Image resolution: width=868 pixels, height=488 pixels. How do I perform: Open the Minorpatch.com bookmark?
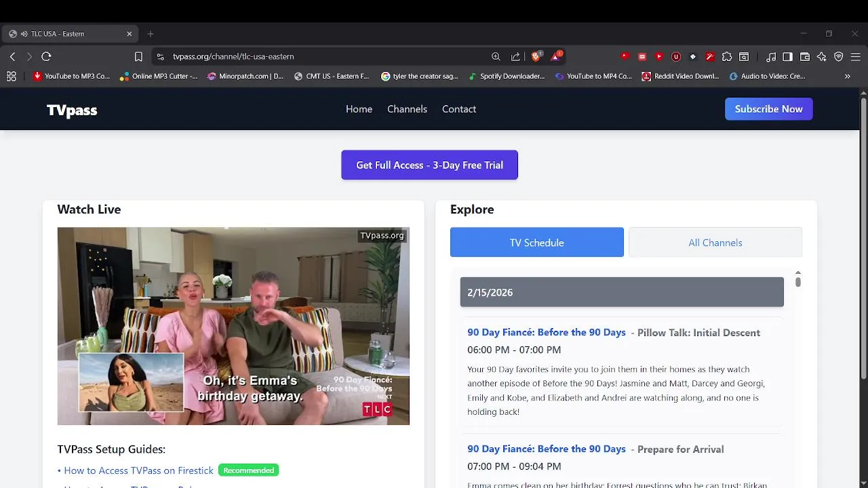click(x=245, y=77)
